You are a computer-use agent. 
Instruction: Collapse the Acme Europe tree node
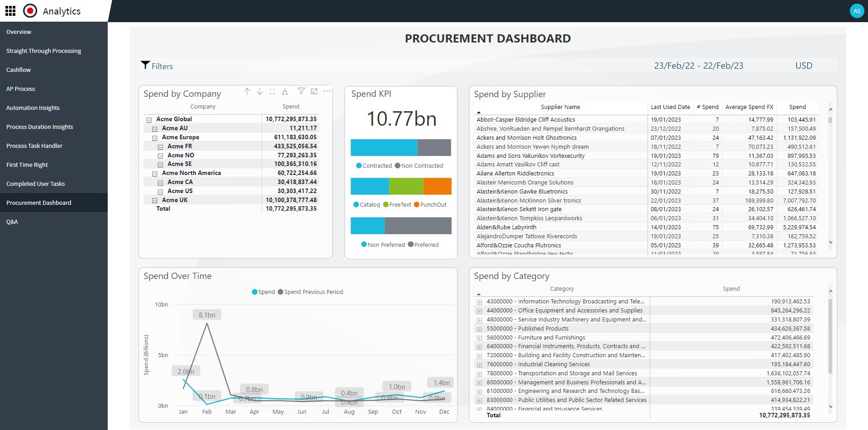(155, 137)
